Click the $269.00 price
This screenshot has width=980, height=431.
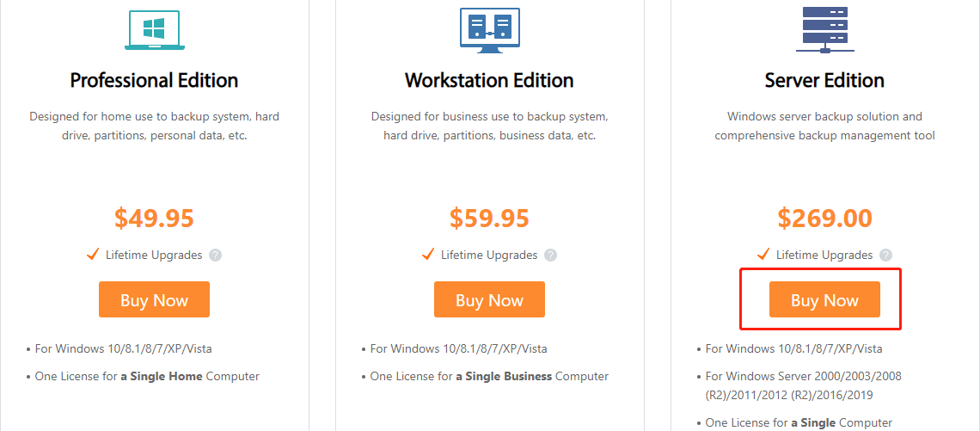point(824,219)
